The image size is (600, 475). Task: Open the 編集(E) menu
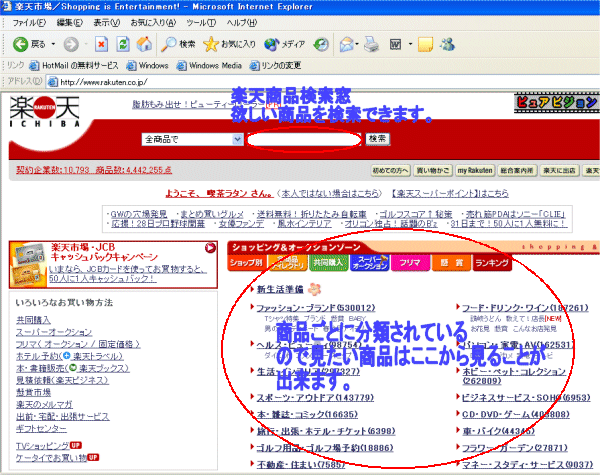(70, 23)
